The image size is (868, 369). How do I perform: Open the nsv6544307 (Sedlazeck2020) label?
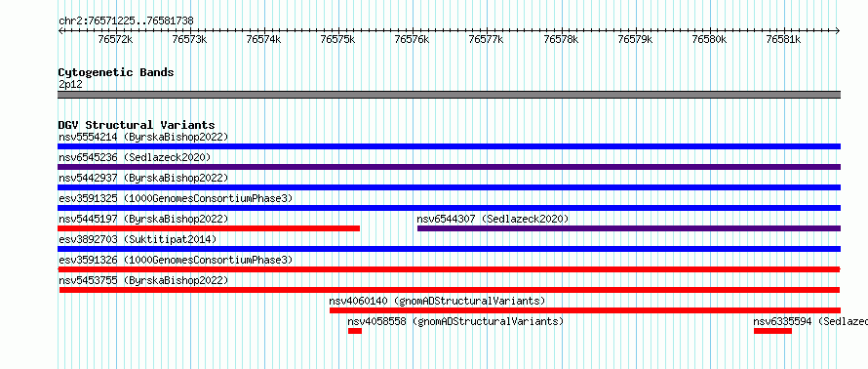(493, 219)
